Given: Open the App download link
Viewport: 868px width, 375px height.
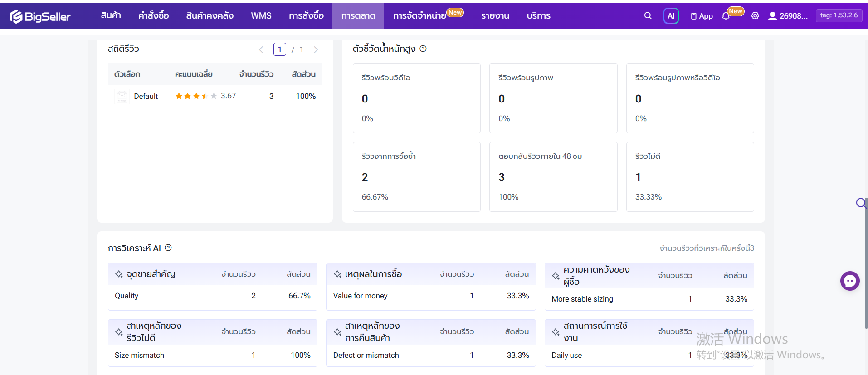Looking at the screenshot, I should (x=702, y=16).
